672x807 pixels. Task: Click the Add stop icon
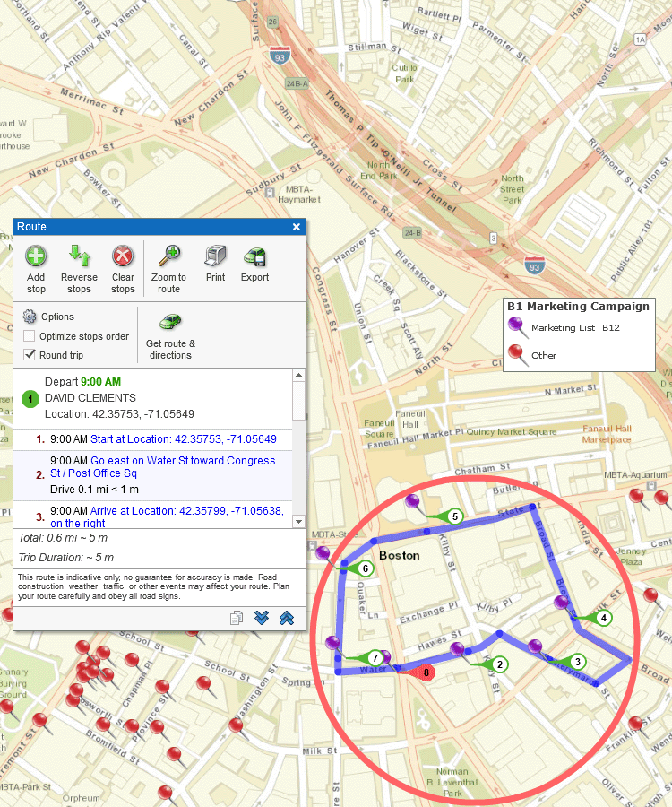pyautogui.click(x=36, y=256)
